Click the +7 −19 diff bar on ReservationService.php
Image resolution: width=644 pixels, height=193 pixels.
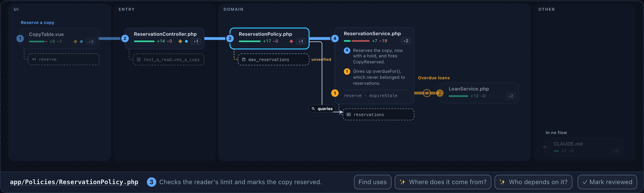coord(357,41)
